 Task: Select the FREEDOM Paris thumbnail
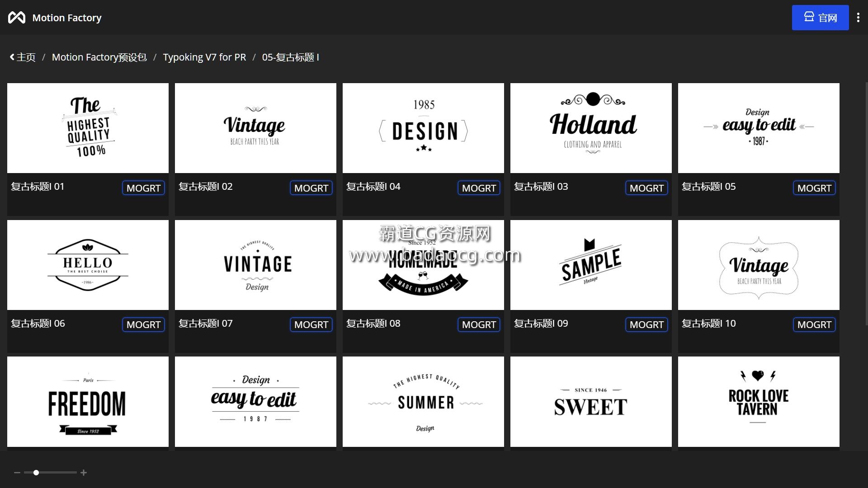[x=88, y=402]
